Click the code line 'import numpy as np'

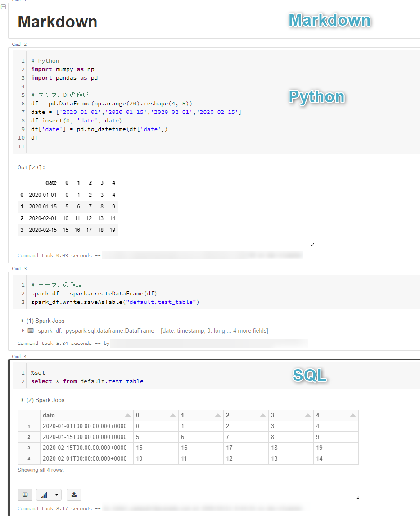click(x=63, y=69)
